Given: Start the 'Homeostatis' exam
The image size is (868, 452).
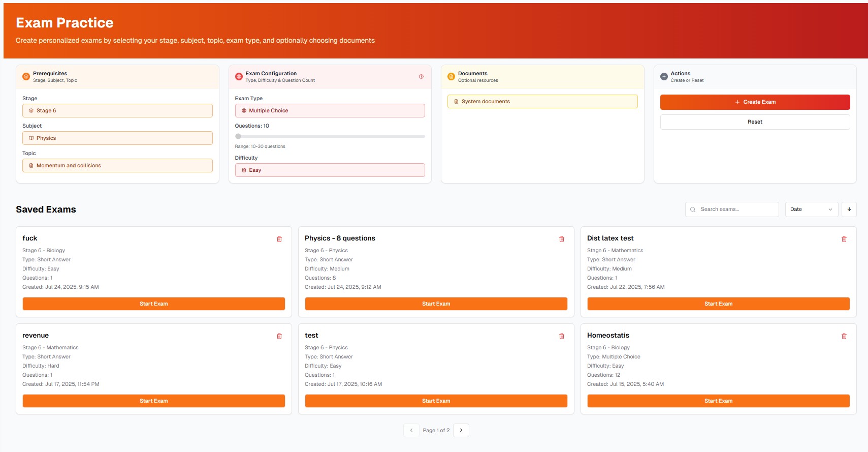Looking at the screenshot, I should tap(719, 401).
